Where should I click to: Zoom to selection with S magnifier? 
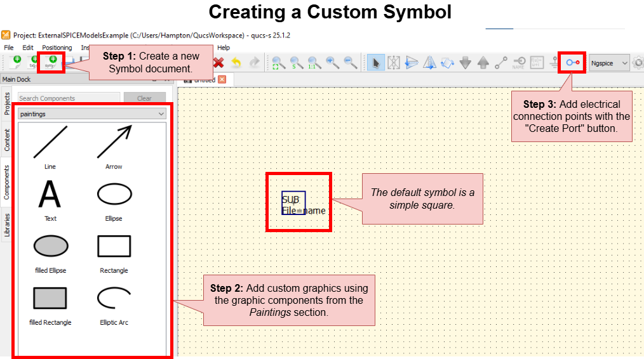point(297,63)
